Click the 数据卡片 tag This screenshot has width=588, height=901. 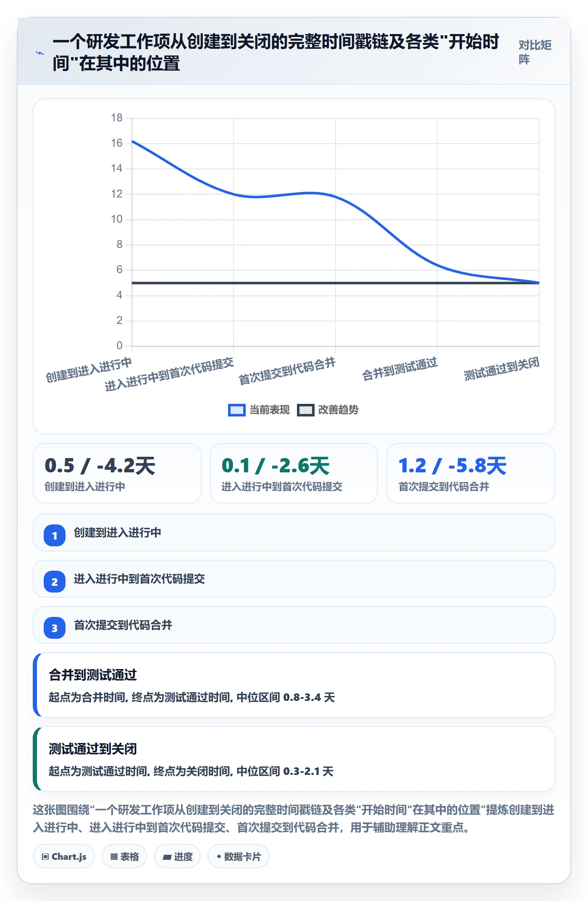(x=239, y=856)
